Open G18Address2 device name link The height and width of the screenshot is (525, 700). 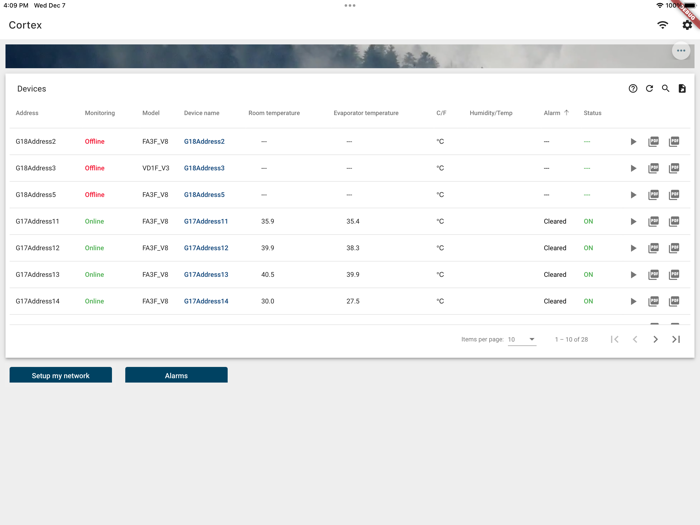pos(204,142)
